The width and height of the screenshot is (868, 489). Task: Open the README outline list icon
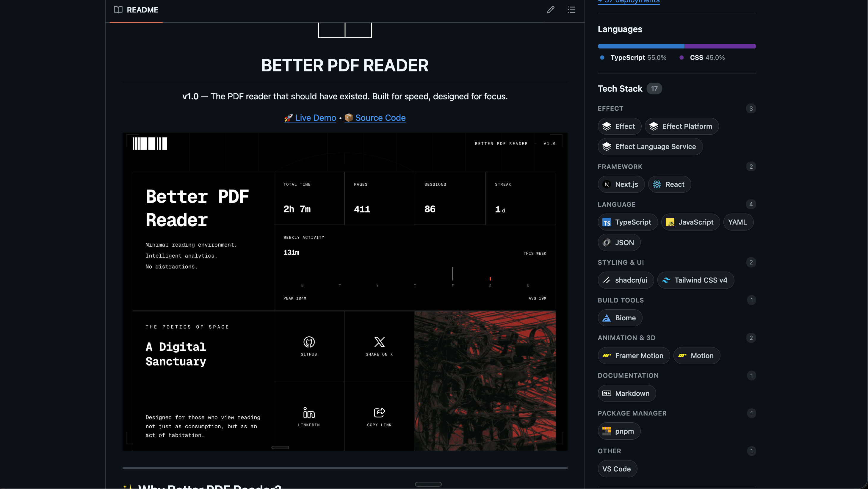[x=571, y=10]
